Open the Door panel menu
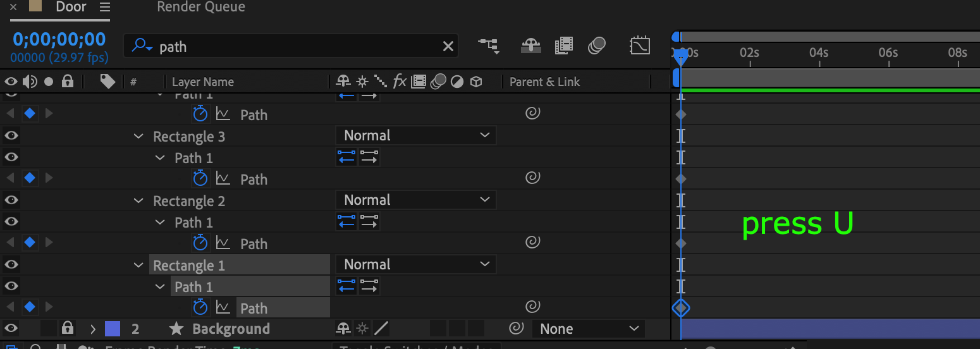980x349 pixels. click(x=105, y=8)
